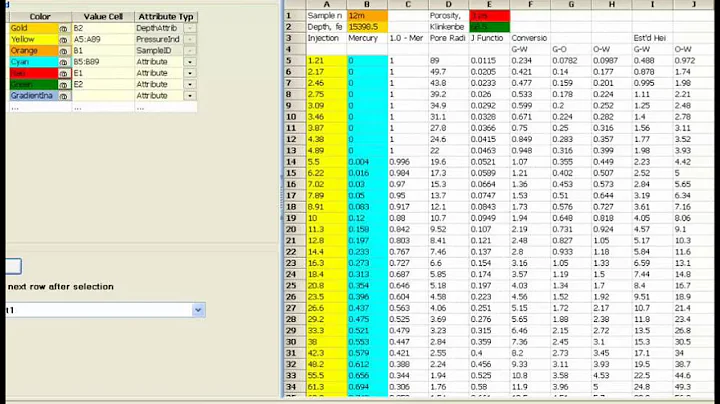Click cell with value 49.3 in column J

click(x=694, y=387)
